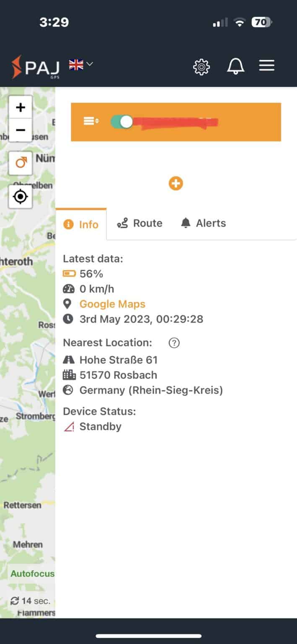297x644 pixels.
Task: Open the language selector with the UK flag
Action: tap(80, 65)
